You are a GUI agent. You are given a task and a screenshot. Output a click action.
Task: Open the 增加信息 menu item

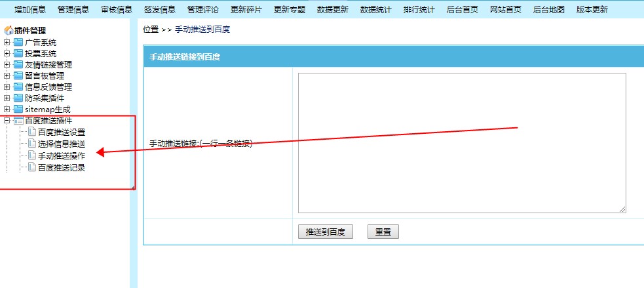(30, 10)
